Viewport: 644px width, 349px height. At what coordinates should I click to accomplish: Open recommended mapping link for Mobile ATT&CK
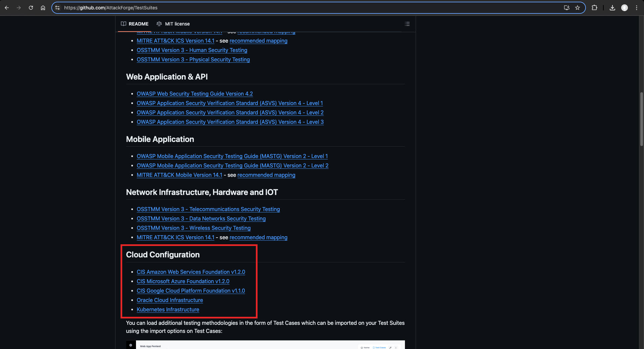266,175
